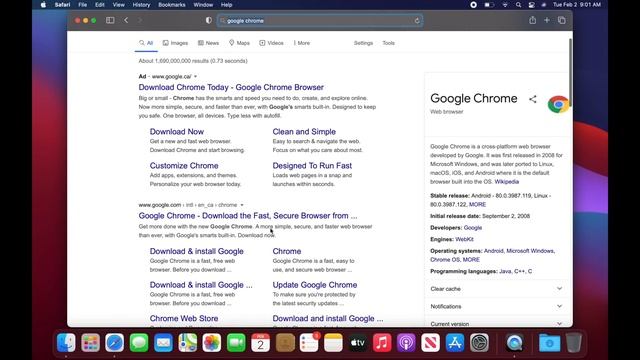The width and height of the screenshot is (640, 360).
Task: Open the Window menu
Action: click(203, 5)
